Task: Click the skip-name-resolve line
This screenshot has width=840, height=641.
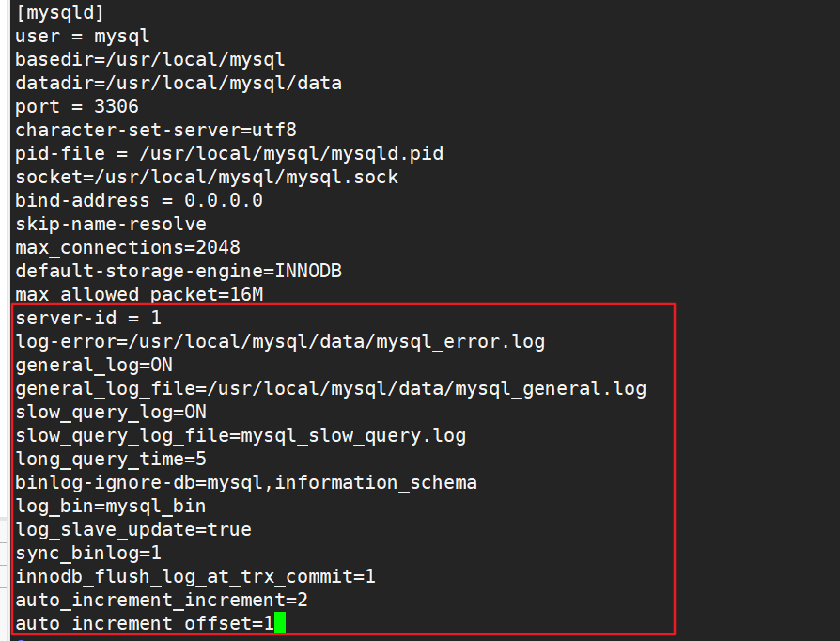Action: pyautogui.click(x=111, y=224)
